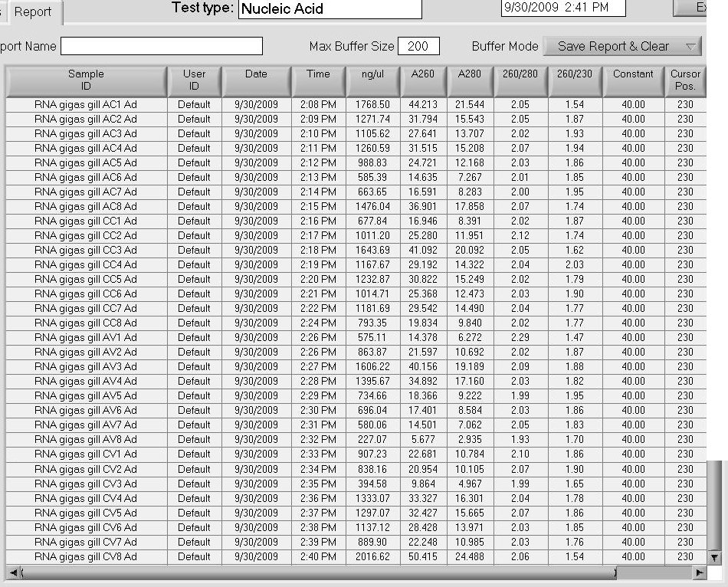This screenshot has height=587, width=728.
Task: Select row RNA gigas gill CV8 Ad
Action: [x=86, y=556]
